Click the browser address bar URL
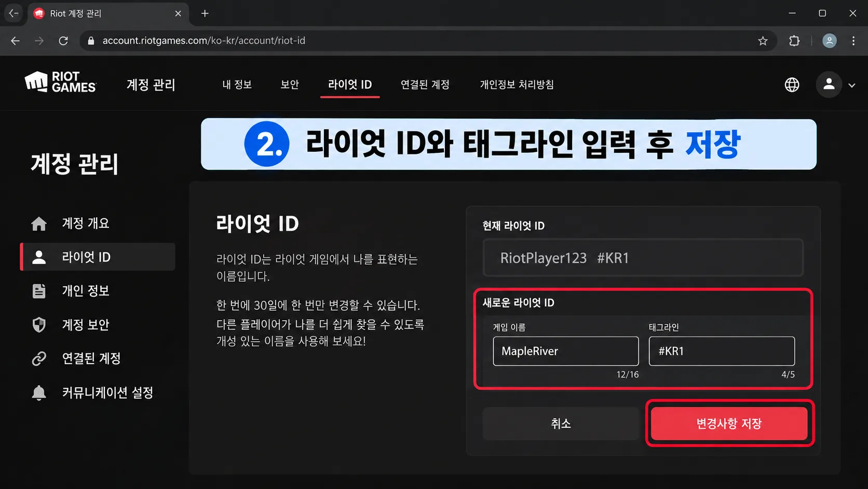868x489 pixels. pyautogui.click(x=204, y=41)
